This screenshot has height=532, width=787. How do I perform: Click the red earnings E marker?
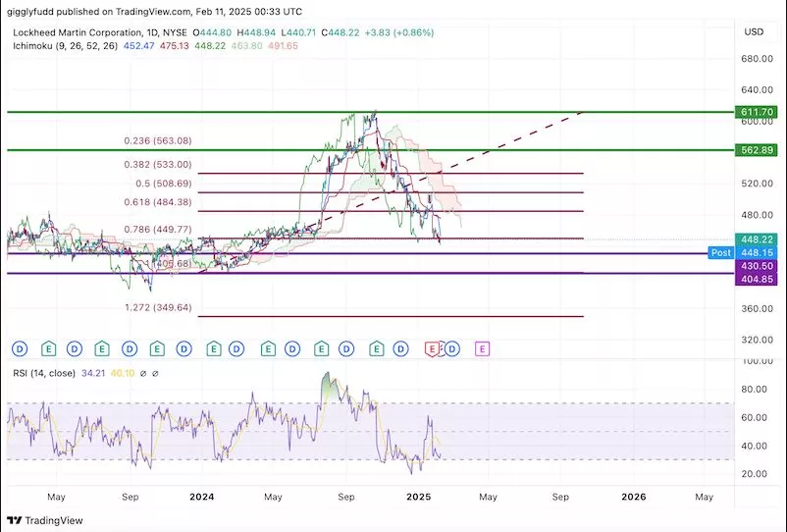pos(431,348)
